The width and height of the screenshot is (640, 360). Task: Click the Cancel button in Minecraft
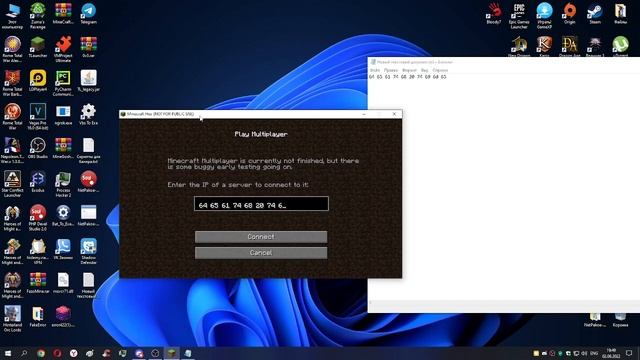click(261, 253)
